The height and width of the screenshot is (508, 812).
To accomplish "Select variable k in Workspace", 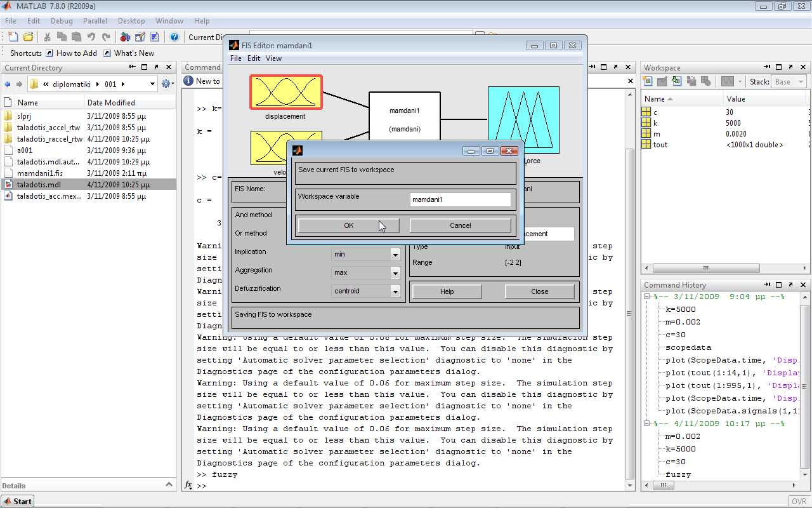I will click(x=725, y=123).
